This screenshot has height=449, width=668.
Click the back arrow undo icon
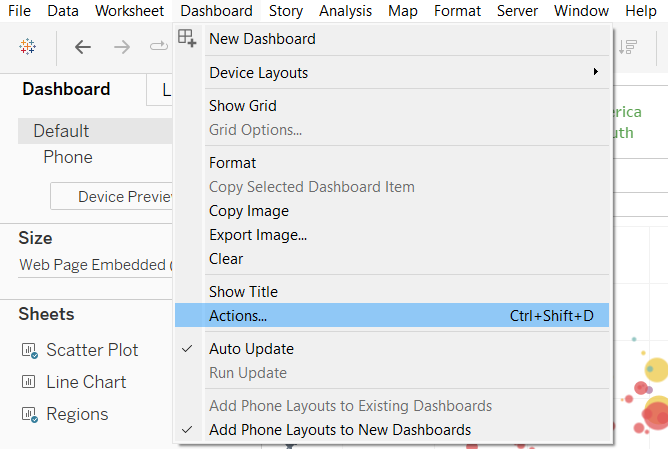point(83,47)
